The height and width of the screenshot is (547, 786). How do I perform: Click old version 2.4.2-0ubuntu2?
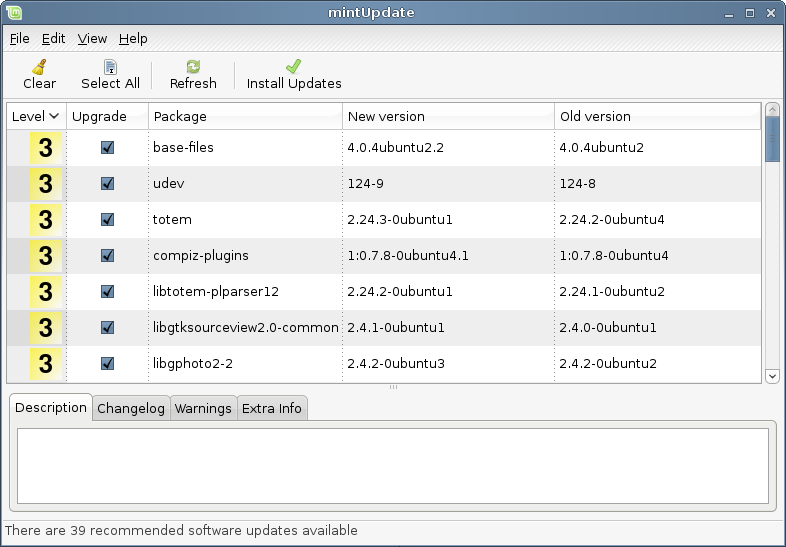(608, 364)
